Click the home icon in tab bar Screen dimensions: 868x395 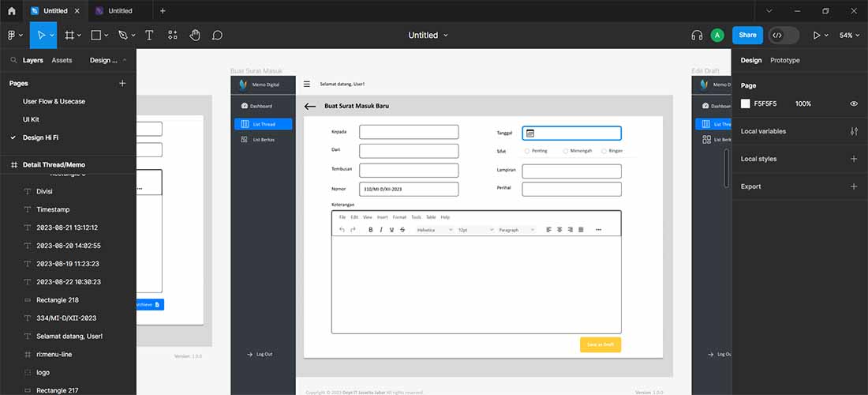tap(12, 10)
